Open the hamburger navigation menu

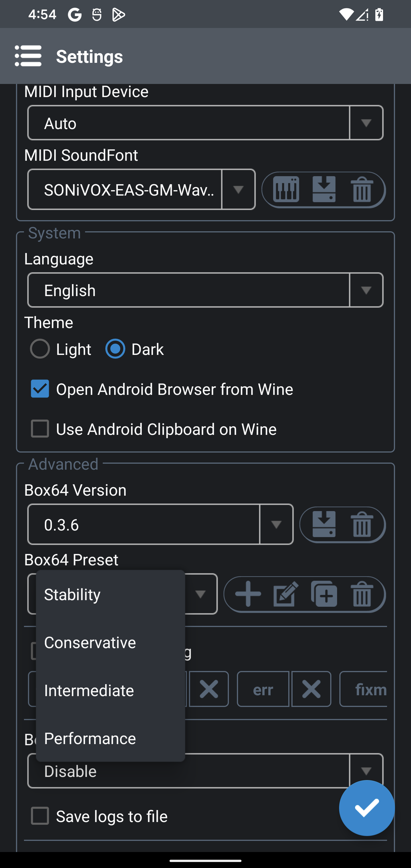pos(28,56)
